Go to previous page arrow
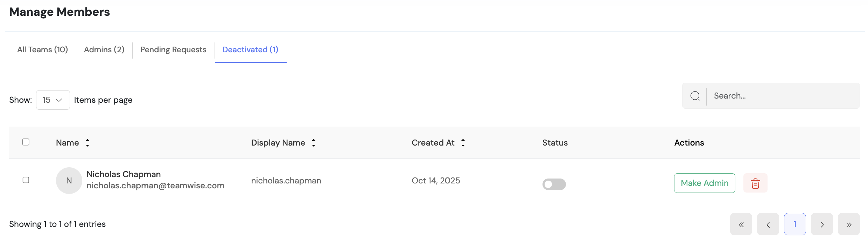 (x=768, y=224)
